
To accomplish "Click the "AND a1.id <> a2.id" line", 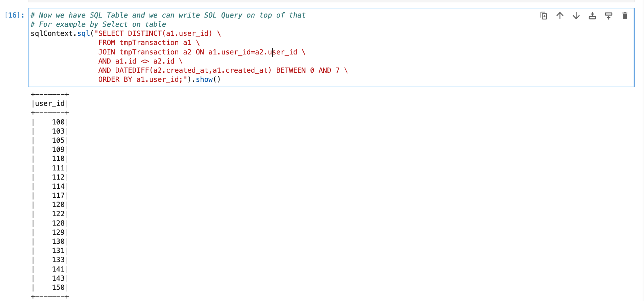I will point(140,61).
